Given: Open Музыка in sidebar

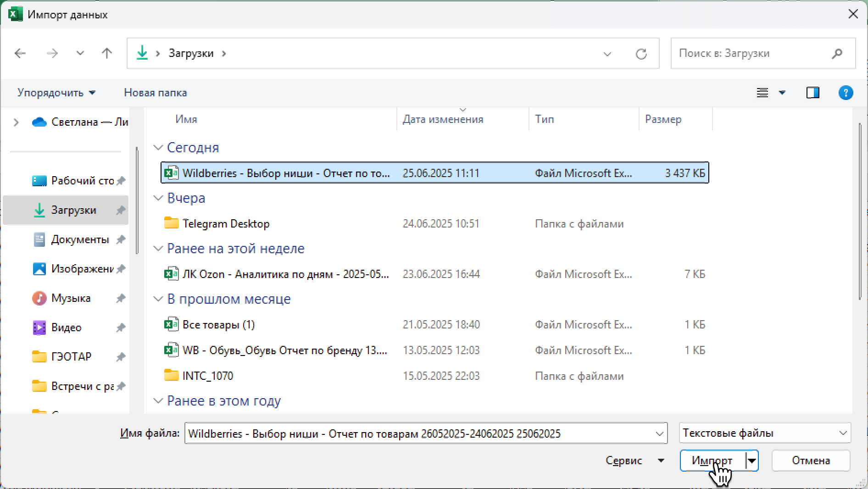Looking at the screenshot, I should [61, 298].
